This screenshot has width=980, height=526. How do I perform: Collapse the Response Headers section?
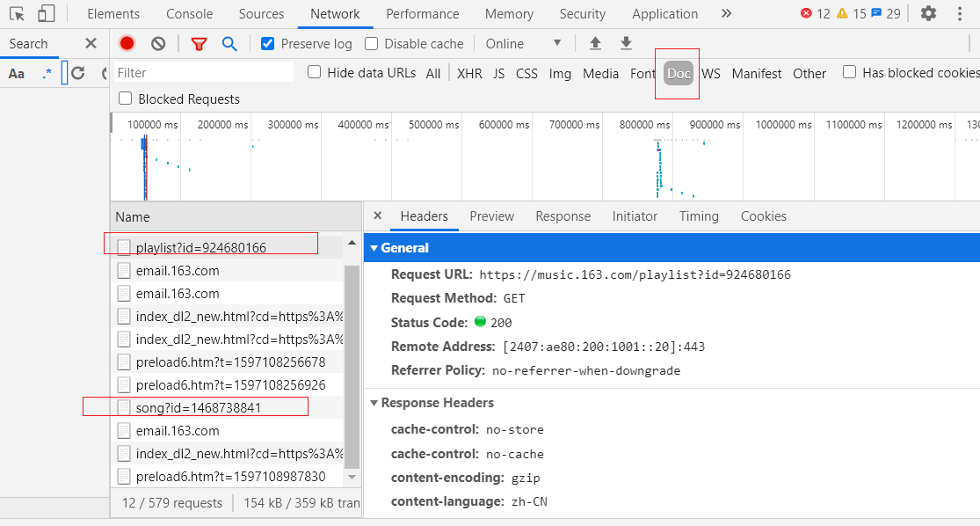pos(374,403)
